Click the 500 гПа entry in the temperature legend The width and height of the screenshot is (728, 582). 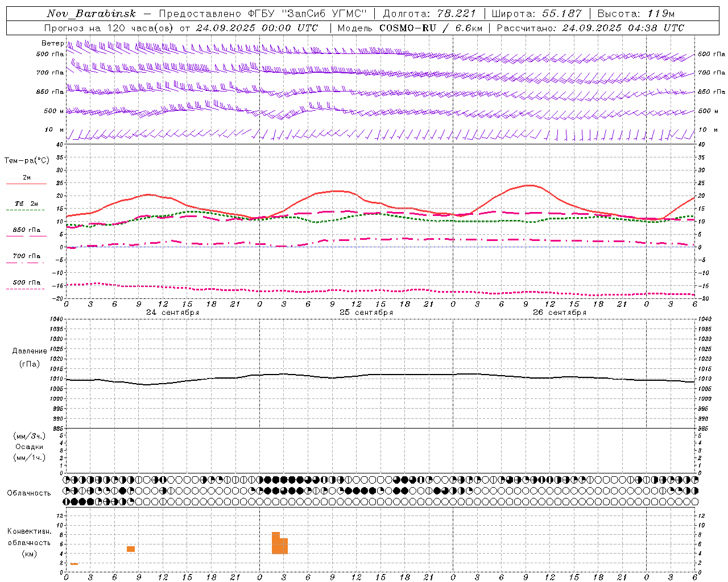(x=27, y=282)
